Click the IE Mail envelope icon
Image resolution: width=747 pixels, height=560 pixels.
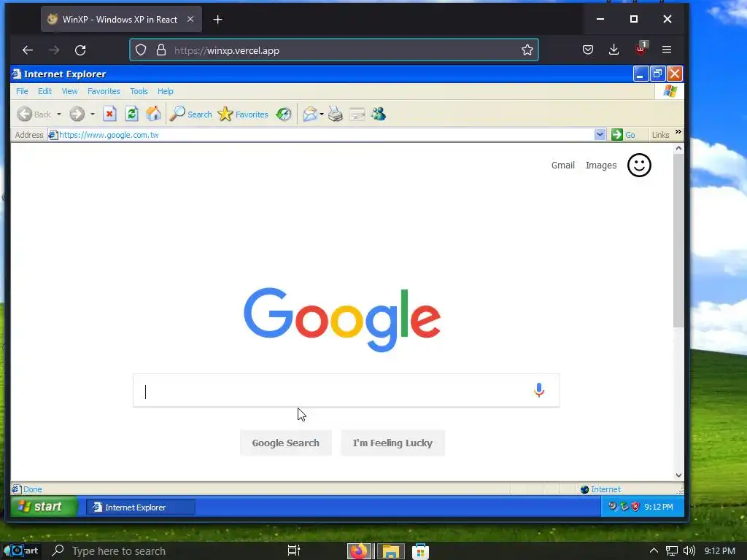(x=309, y=114)
